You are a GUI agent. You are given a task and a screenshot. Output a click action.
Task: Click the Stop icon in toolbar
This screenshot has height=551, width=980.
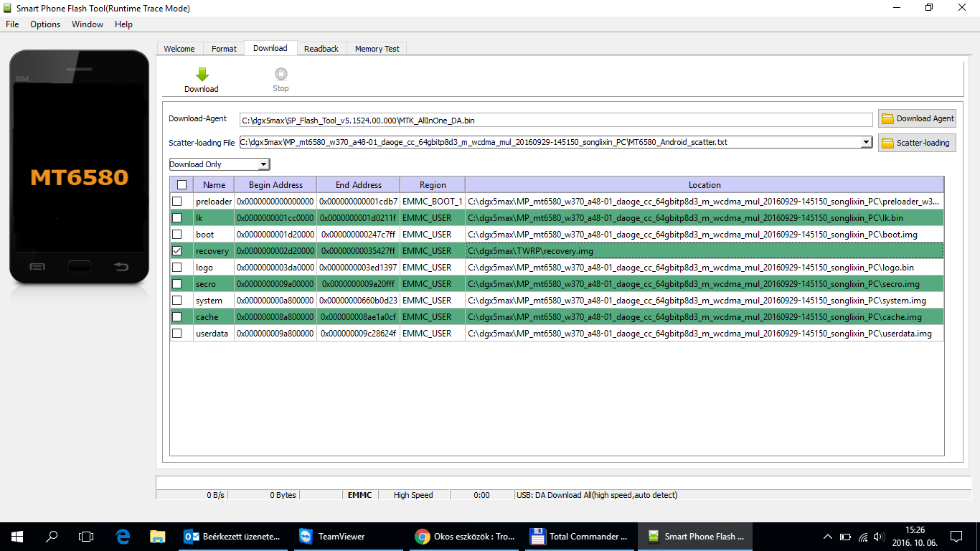click(x=281, y=75)
